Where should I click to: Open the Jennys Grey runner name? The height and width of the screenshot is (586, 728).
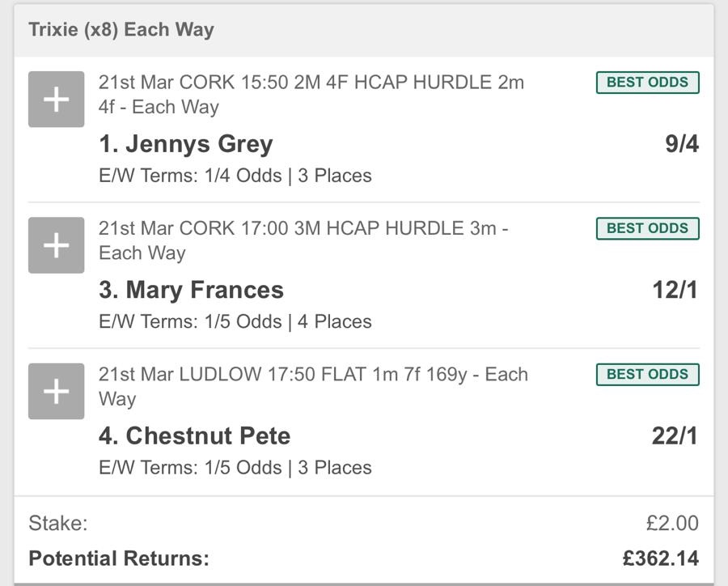(x=186, y=144)
